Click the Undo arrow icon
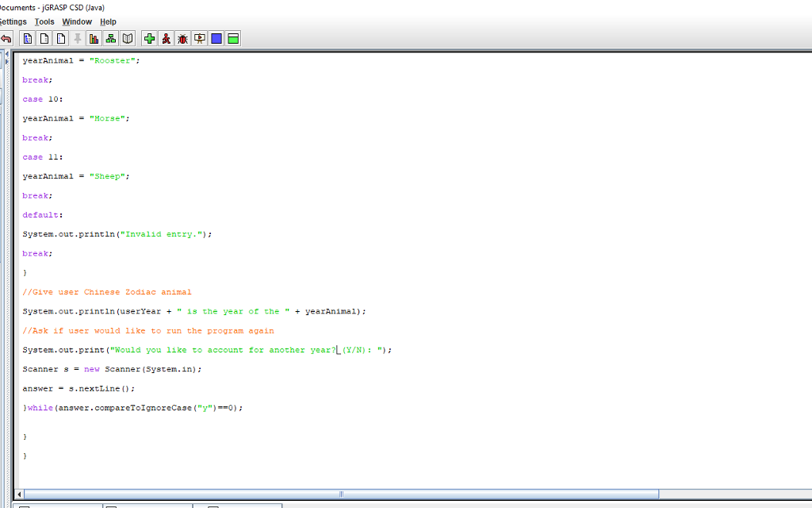Image resolution: width=812 pixels, height=508 pixels. (x=6, y=38)
